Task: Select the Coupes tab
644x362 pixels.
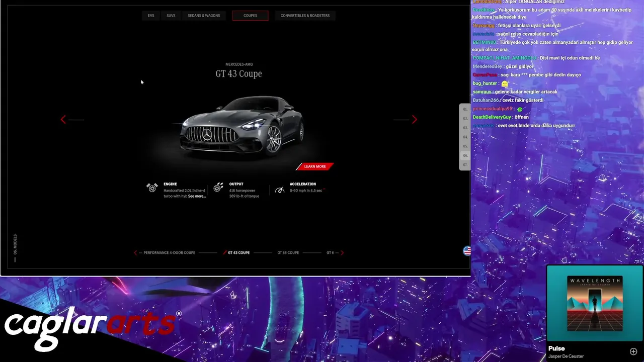Action: [x=250, y=16]
